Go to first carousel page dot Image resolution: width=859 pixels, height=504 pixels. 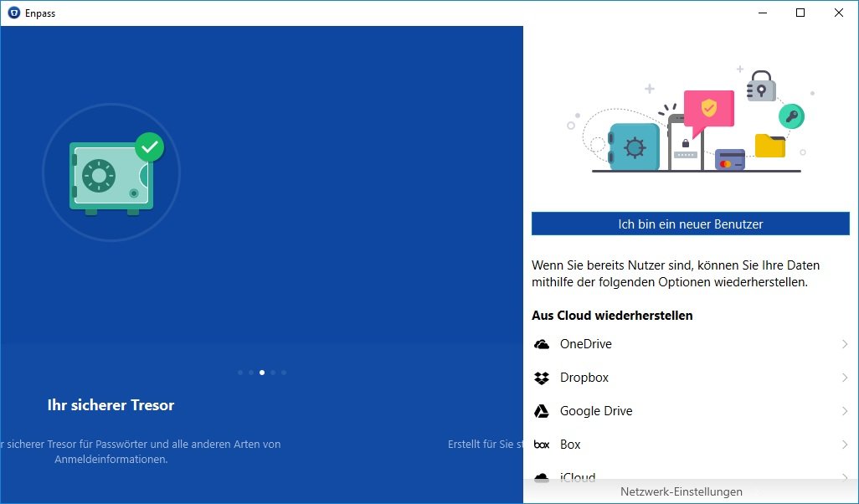tap(240, 373)
